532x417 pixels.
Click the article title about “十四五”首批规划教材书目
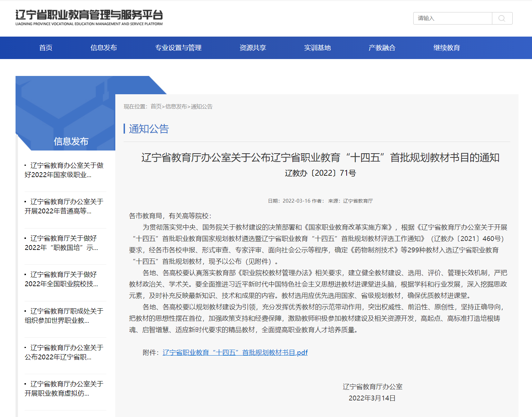click(x=320, y=157)
